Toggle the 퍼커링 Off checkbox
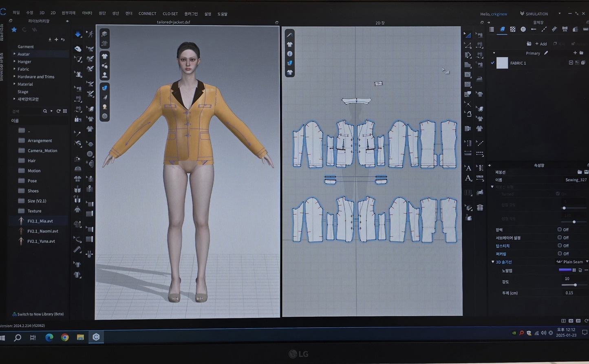The width and height of the screenshot is (589, 364). pyautogui.click(x=560, y=254)
